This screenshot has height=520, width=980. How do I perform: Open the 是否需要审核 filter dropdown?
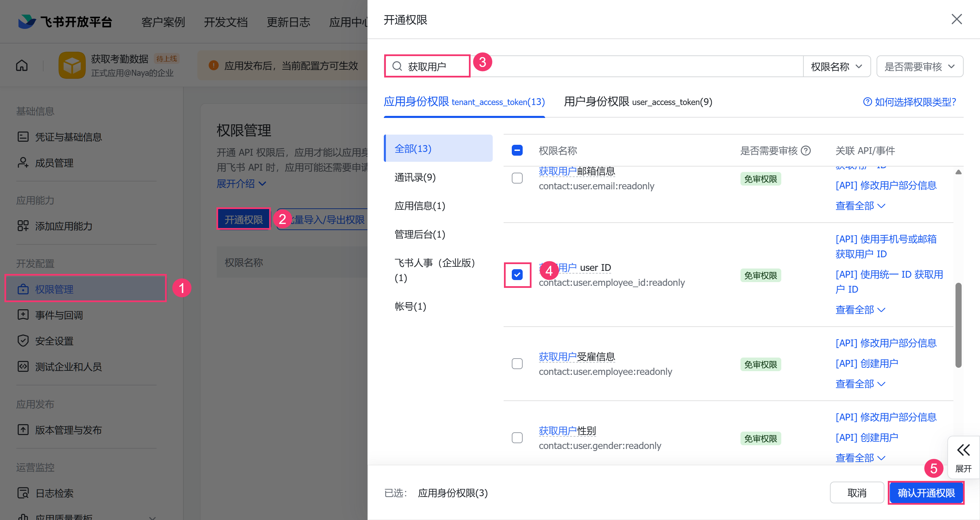[919, 67]
